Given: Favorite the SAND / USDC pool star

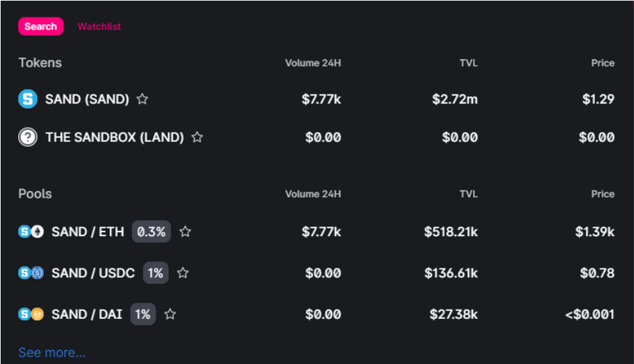Looking at the screenshot, I should pos(183,273).
